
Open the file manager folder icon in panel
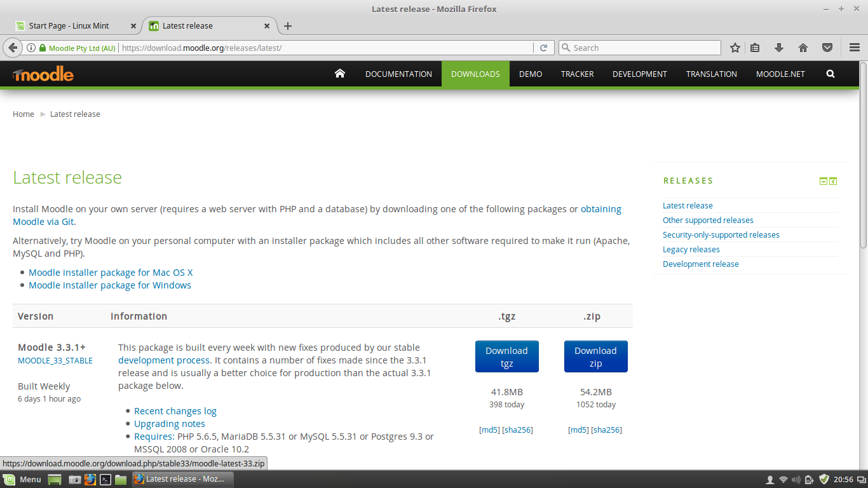pos(121,479)
